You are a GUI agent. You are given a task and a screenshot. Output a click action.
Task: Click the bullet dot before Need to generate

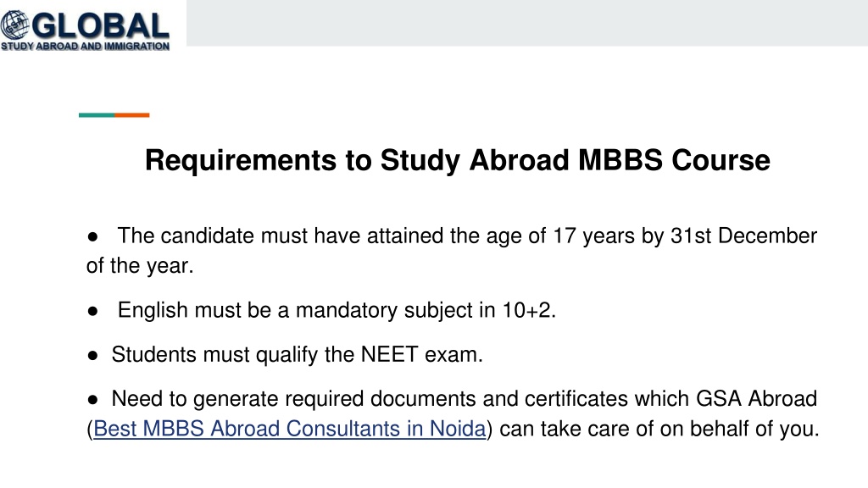pos(93,400)
